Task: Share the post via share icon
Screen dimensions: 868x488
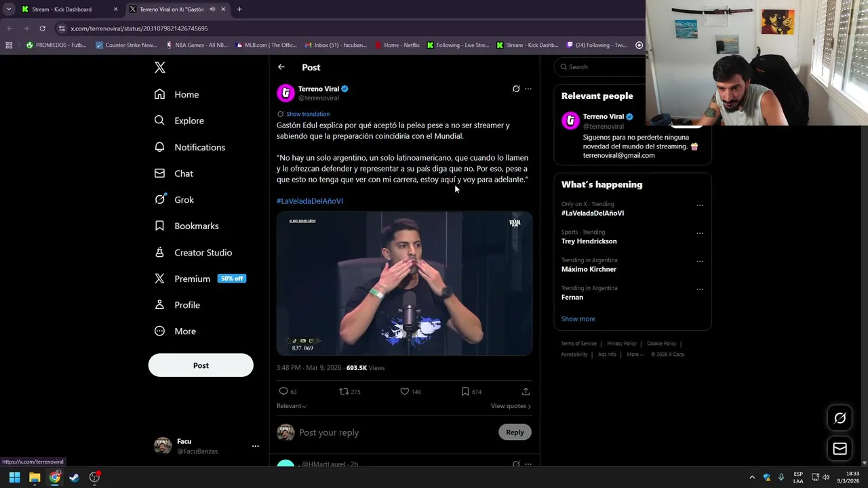Action: click(526, 392)
